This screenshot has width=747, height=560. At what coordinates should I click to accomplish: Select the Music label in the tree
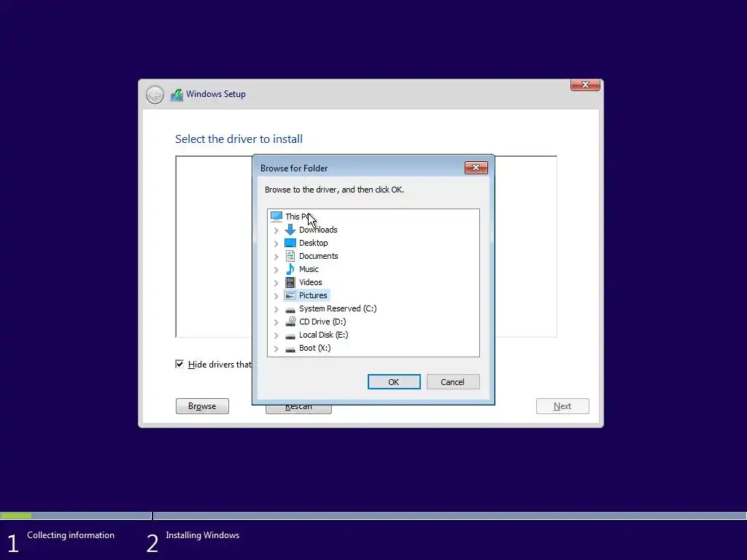309,269
